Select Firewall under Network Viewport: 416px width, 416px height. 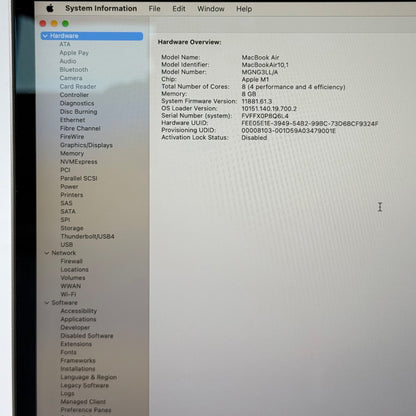point(72,261)
